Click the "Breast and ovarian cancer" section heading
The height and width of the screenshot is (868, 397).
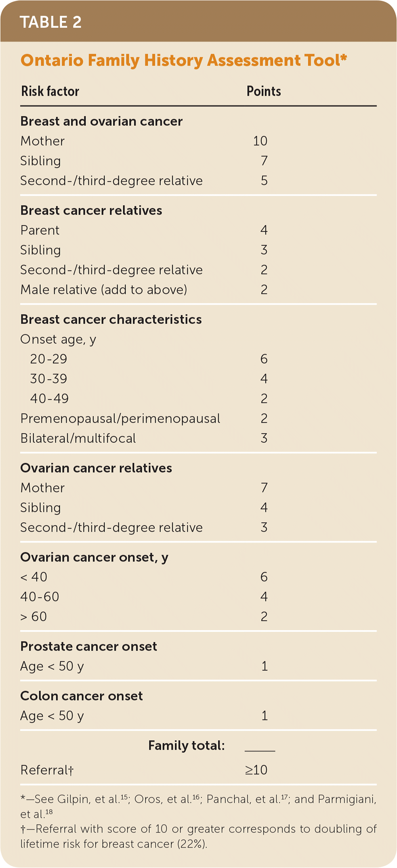pos(101,121)
